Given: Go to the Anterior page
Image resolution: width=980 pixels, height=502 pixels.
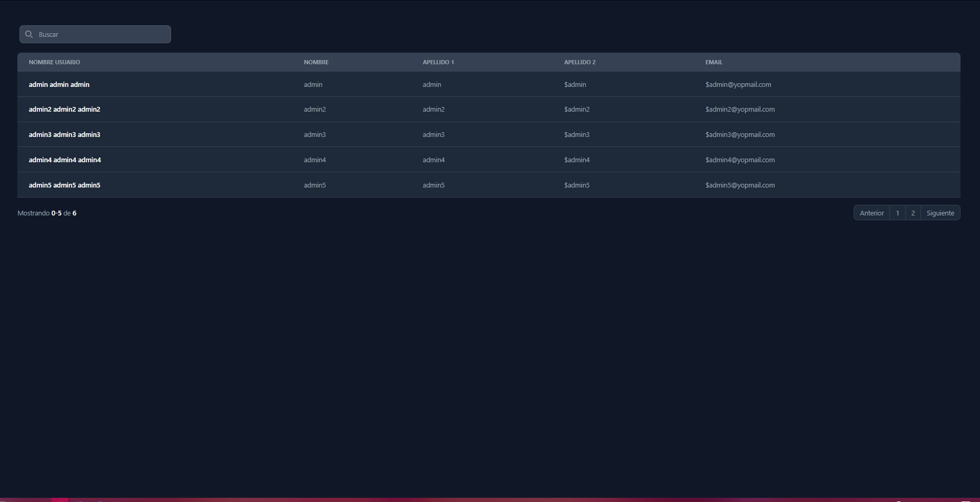Looking at the screenshot, I should click(x=872, y=213).
